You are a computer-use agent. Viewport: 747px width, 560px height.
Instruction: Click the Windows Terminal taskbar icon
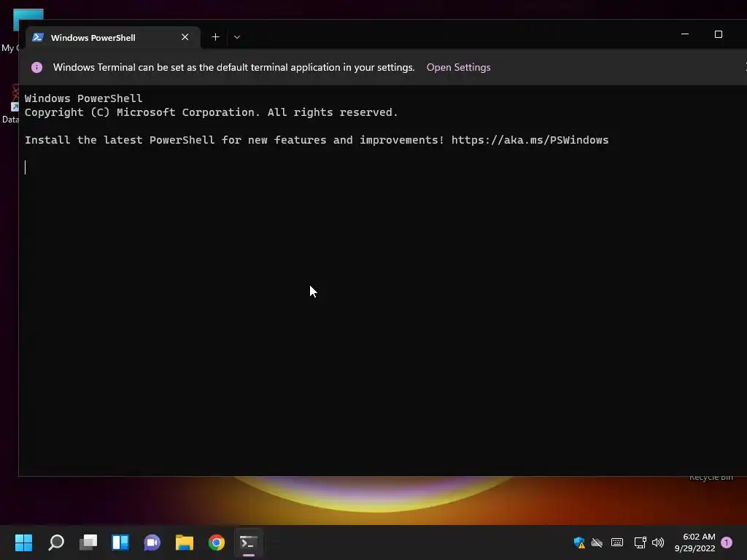click(249, 542)
